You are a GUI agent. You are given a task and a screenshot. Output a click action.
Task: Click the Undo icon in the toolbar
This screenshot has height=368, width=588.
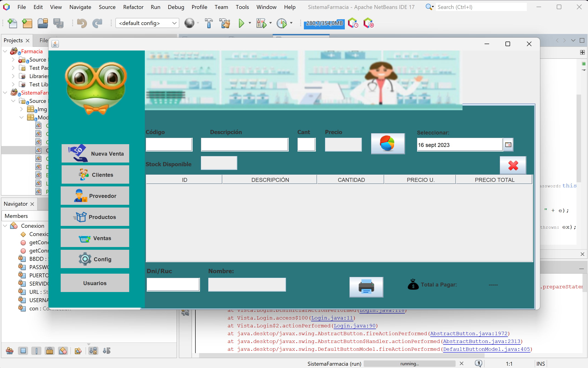coord(82,23)
